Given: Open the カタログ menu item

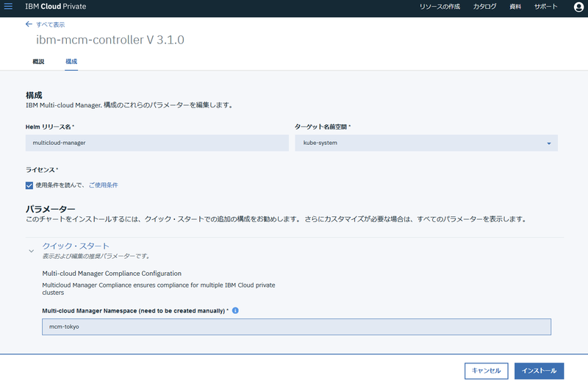Looking at the screenshot, I should [x=484, y=7].
